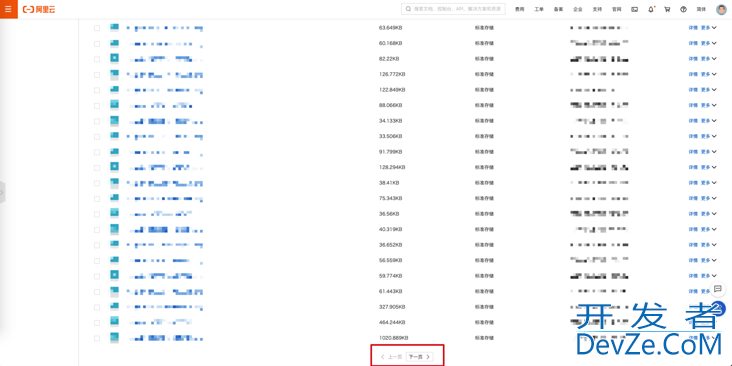Expand the collapsed left sidebar handle
Screen dimensions: 732x366
[x=2, y=192]
